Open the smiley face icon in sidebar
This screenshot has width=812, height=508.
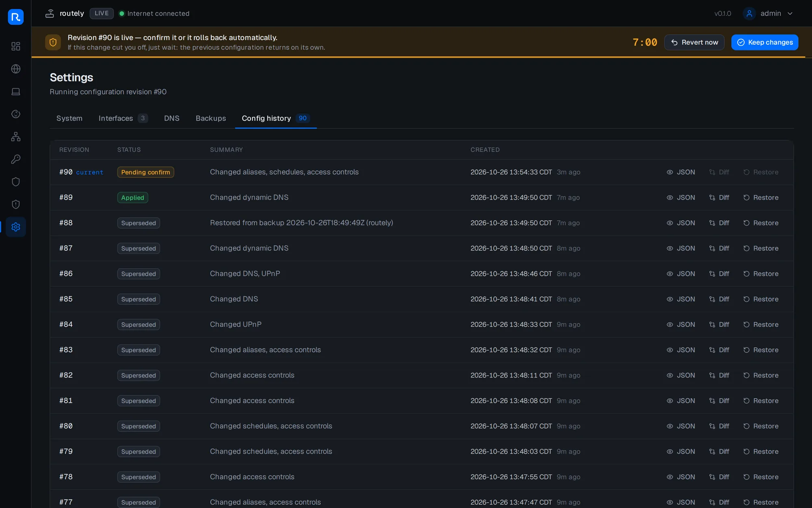(15, 114)
